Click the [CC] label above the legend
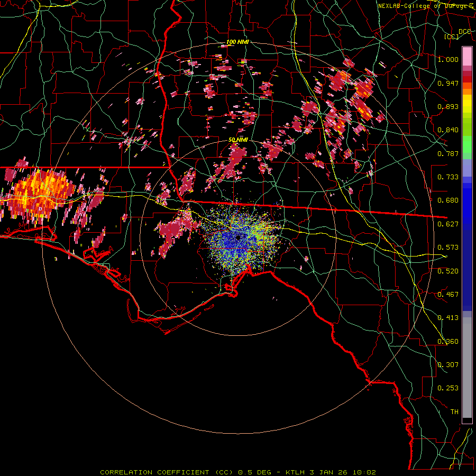 [x=452, y=36]
